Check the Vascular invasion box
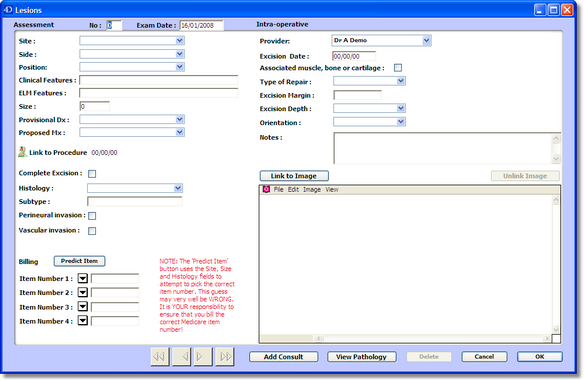The width and height of the screenshot is (584, 381). pyautogui.click(x=92, y=231)
